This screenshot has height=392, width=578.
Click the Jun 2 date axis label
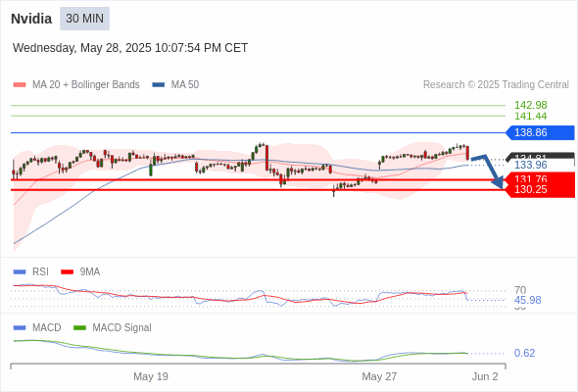pos(485,376)
